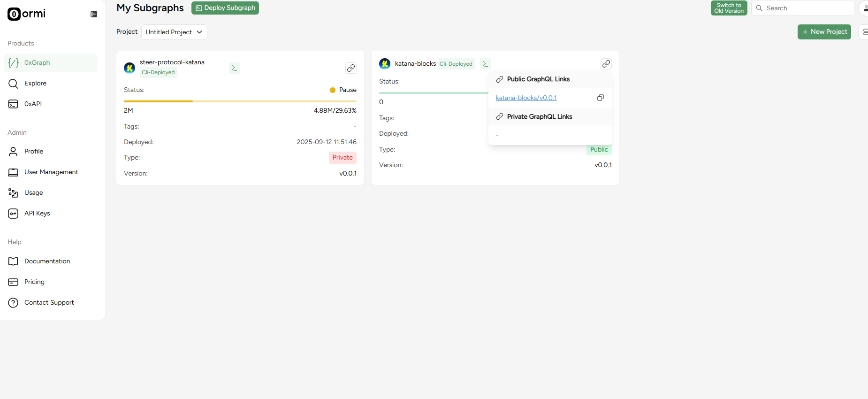This screenshot has width=868, height=399.
Task: Click the Pause status indicator
Action: tap(343, 90)
